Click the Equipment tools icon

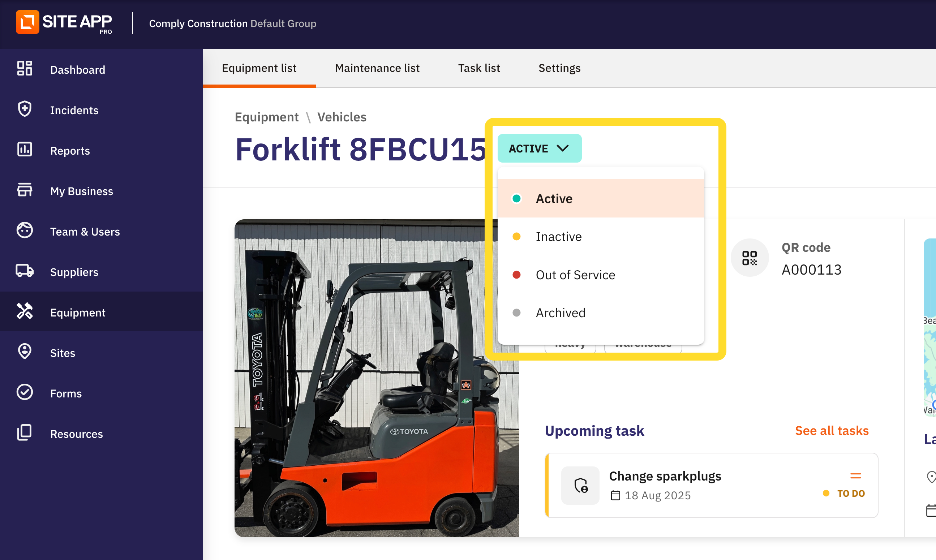tap(25, 311)
